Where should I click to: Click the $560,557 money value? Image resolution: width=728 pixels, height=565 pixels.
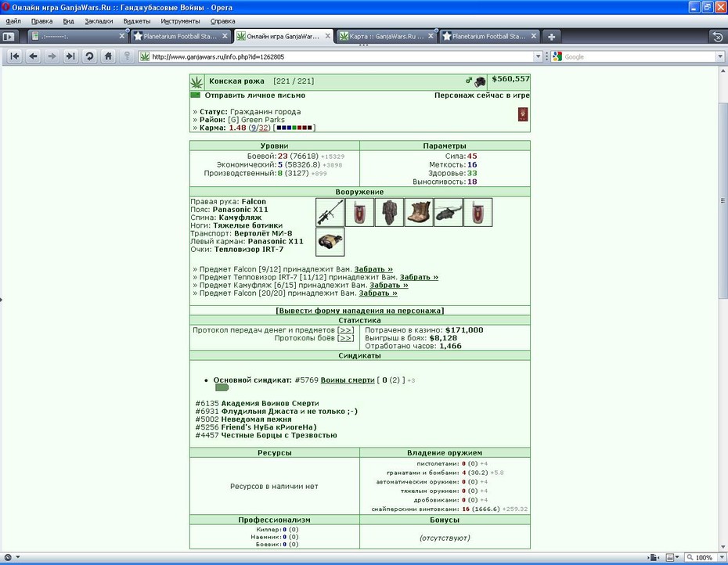click(510, 79)
